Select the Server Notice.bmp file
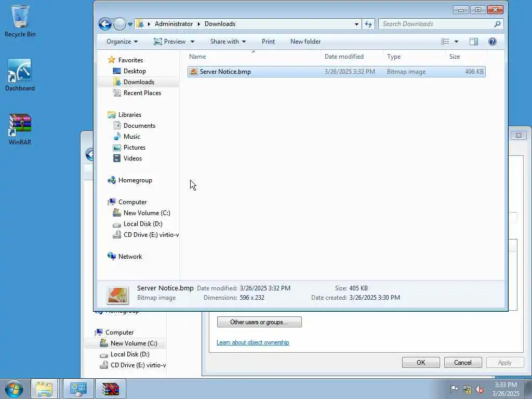Viewport: 532px width, 399px height. (336, 72)
